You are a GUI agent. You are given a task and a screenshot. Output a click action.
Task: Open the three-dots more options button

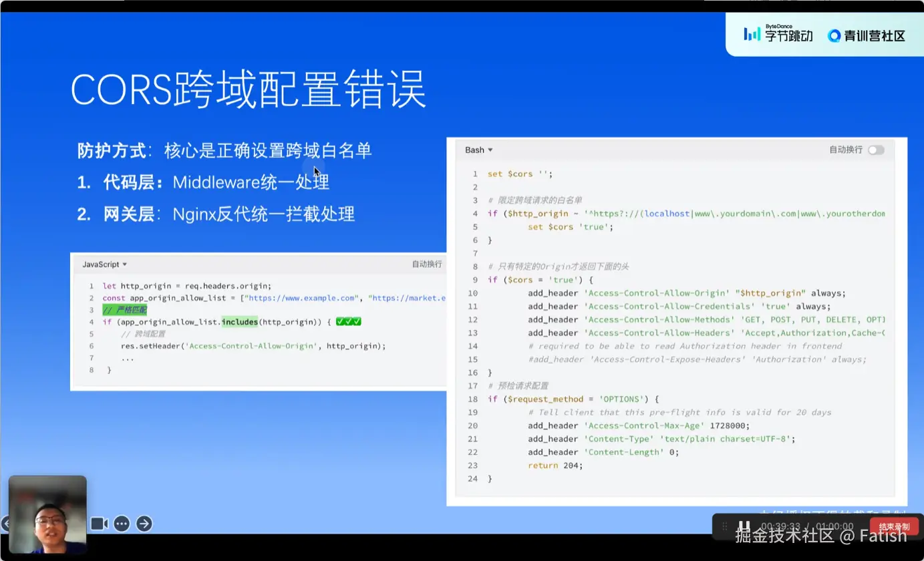pos(122,524)
